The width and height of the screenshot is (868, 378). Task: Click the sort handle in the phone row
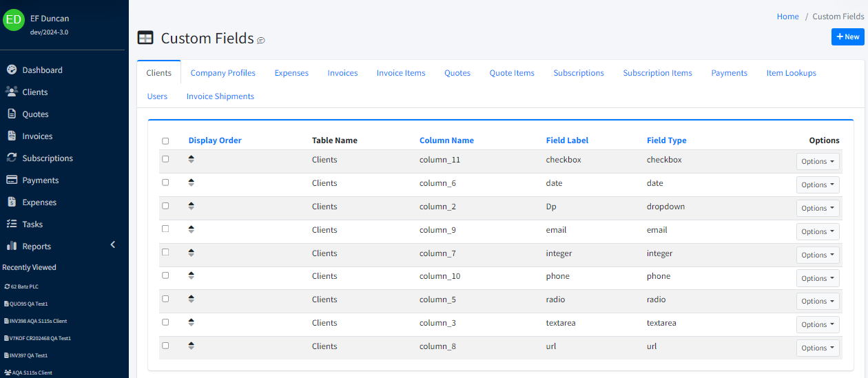191,275
